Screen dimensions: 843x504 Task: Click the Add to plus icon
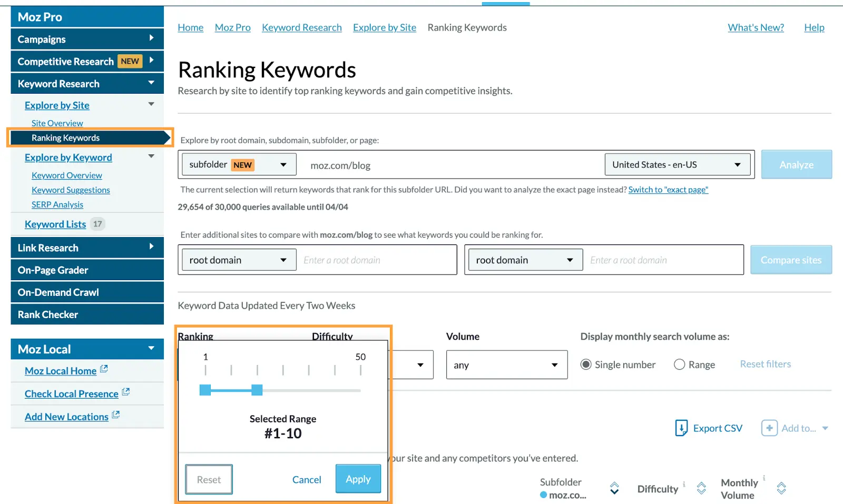[769, 428]
